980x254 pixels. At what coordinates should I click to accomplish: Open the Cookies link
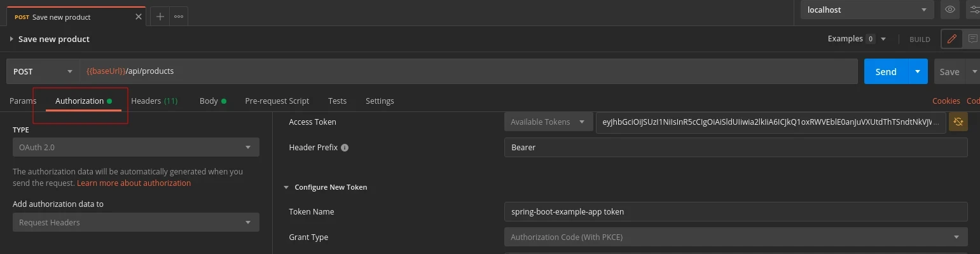tap(946, 101)
